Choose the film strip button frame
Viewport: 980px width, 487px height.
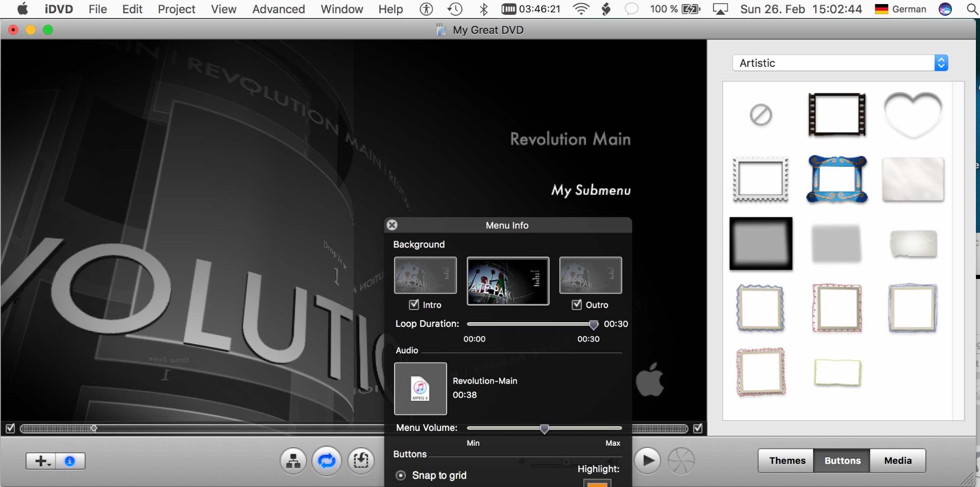click(x=837, y=115)
